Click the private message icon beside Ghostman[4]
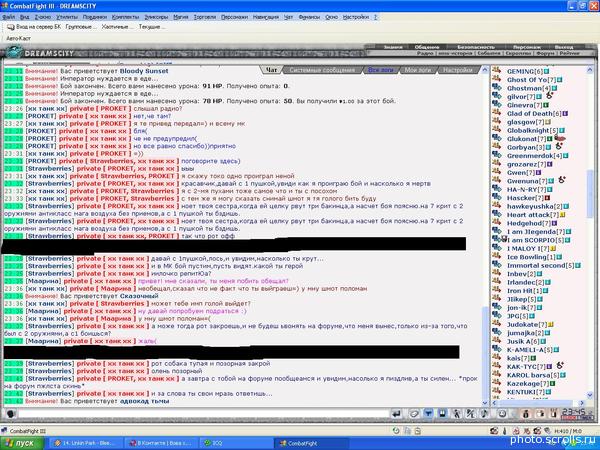Screen dimensions: 600x450 [x=497, y=87]
